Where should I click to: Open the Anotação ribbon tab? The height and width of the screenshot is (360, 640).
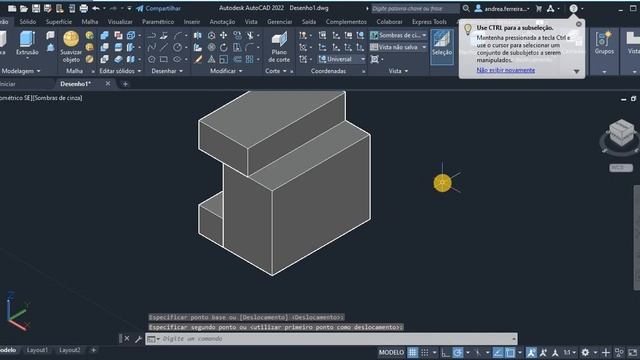pos(222,22)
